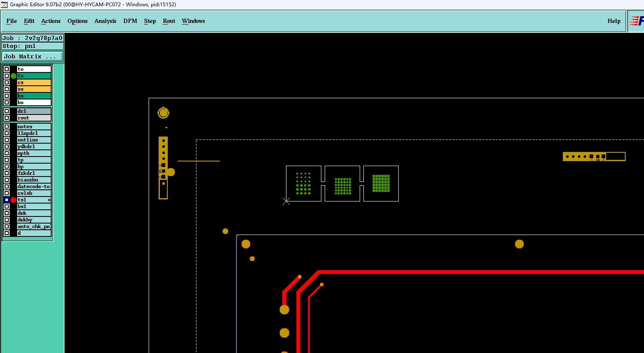
Task: Select the d layer name
Action: coord(34,233)
